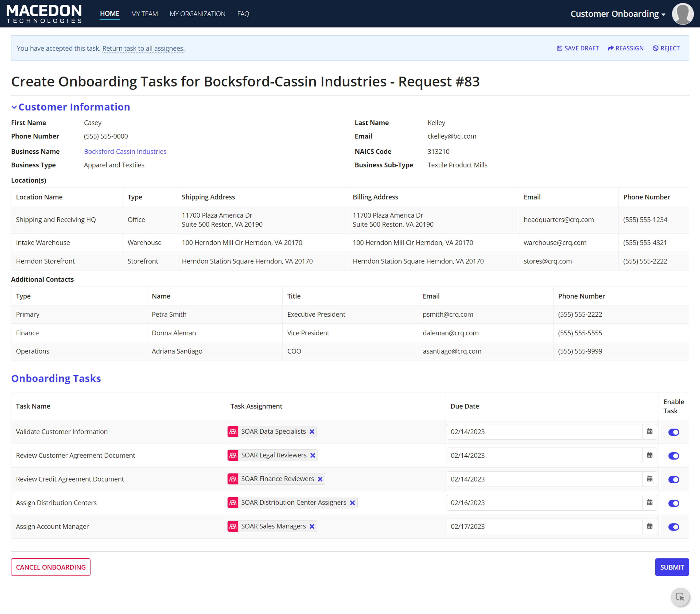Screen dimensions: 700x614
Task: Click Shipping and Receiving HQ location name
Action: [x=56, y=220]
